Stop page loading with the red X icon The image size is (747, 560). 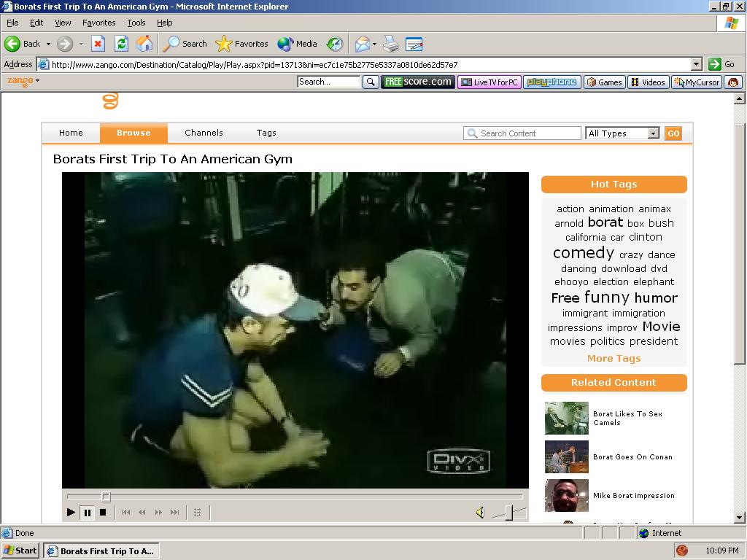(98, 44)
